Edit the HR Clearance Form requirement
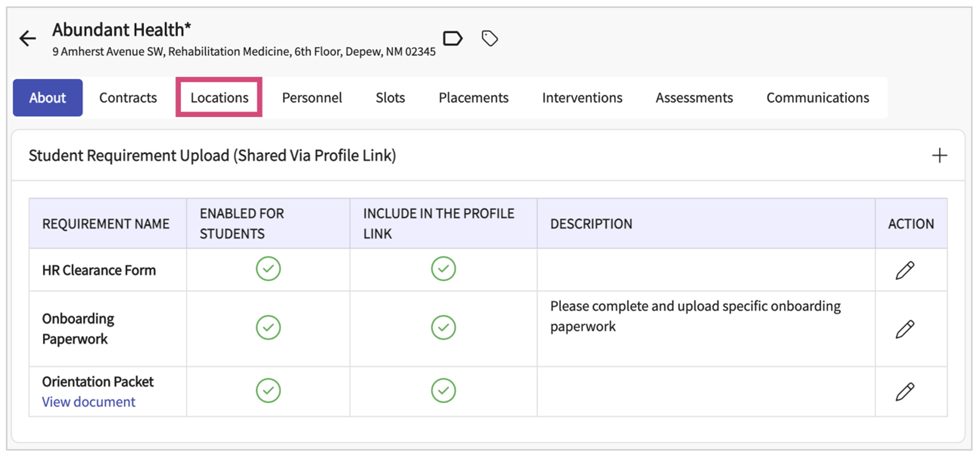The height and width of the screenshot is (456, 980). pos(905,270)
